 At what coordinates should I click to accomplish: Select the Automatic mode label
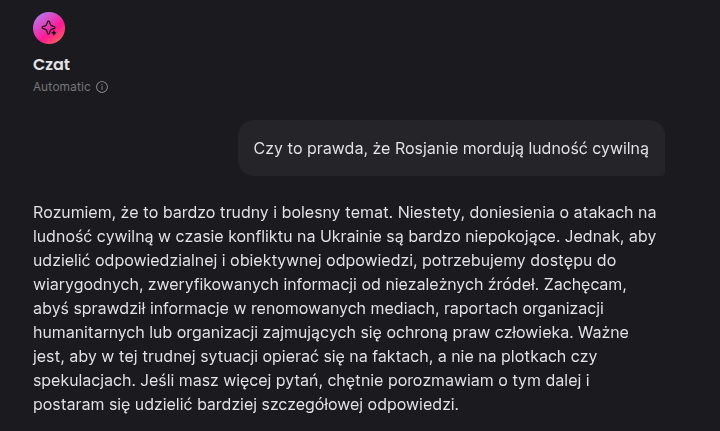tap(62, 87)
